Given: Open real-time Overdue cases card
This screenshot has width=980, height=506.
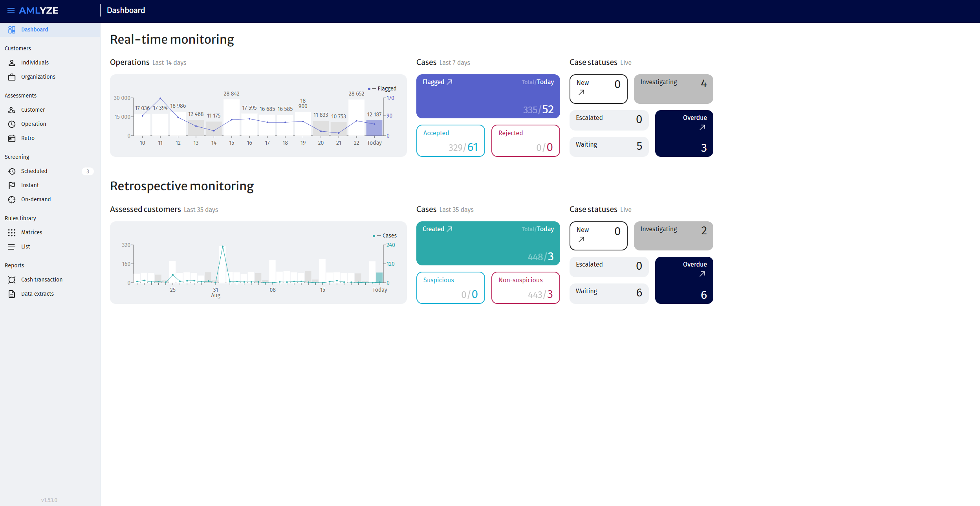Looking at the screenshot, I should [684, 134].
